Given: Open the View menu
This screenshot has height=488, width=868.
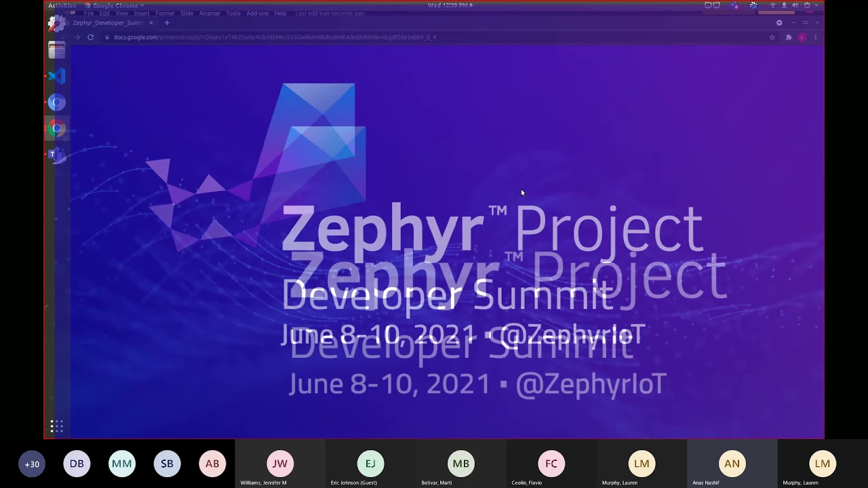Looking at the screenshot, I should point(122,13).
